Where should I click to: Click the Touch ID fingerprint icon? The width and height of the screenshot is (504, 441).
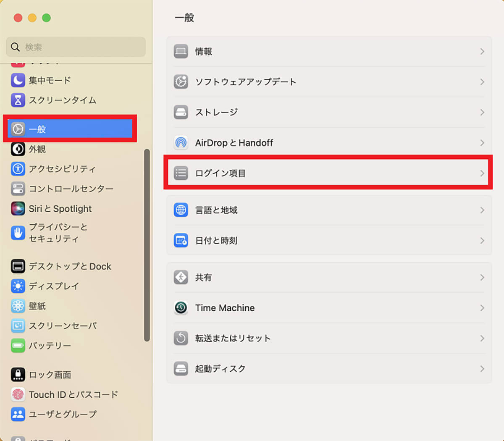(18, 394)
